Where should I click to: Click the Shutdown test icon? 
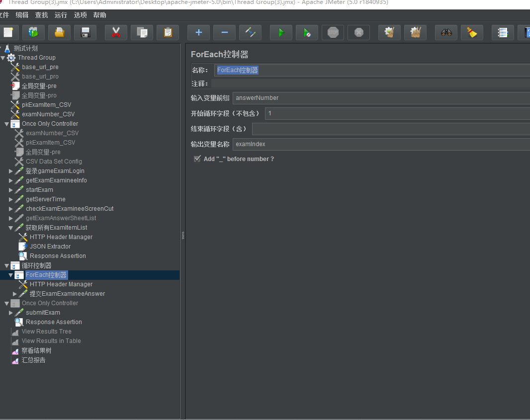coord(358,32)
